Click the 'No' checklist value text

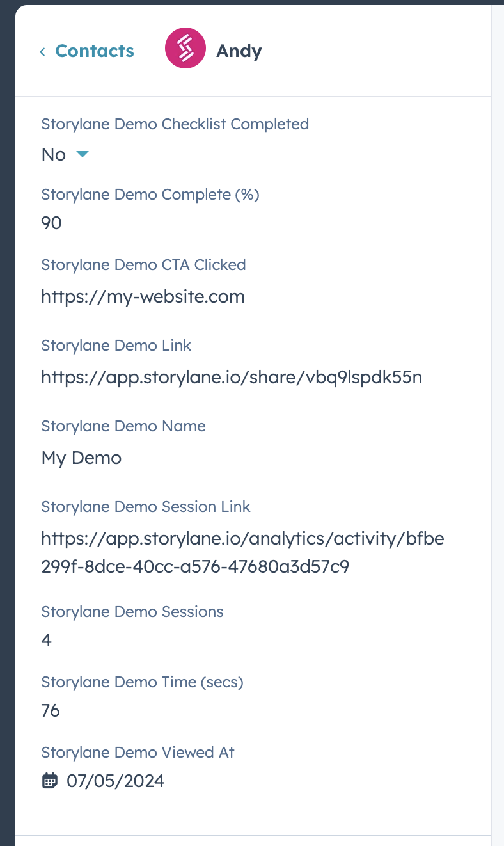[x=54, y=155]
